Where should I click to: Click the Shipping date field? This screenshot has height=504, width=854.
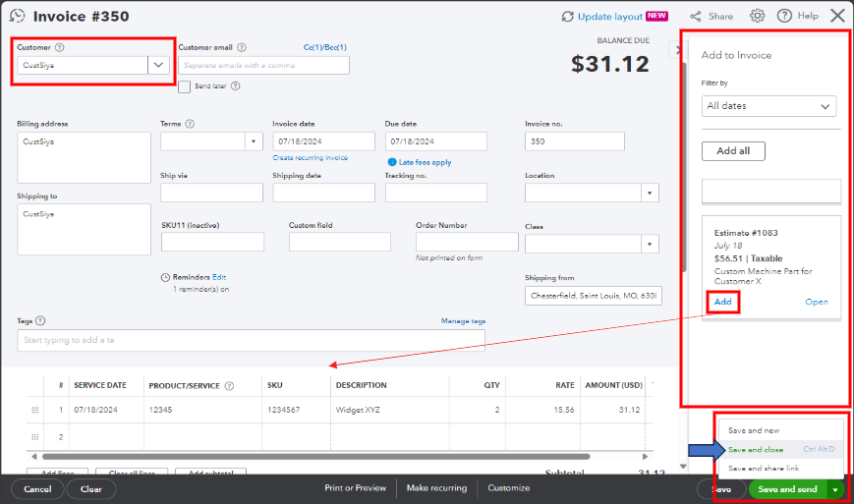point(323,193)
